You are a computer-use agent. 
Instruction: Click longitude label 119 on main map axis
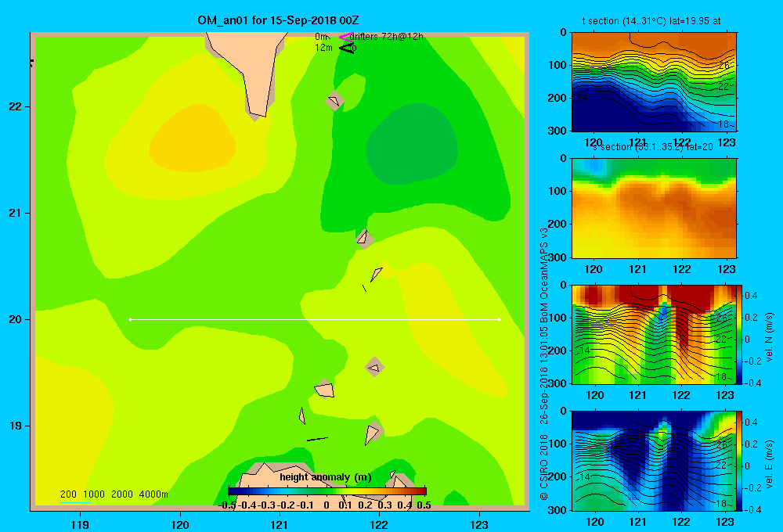[x=80, y=525]
